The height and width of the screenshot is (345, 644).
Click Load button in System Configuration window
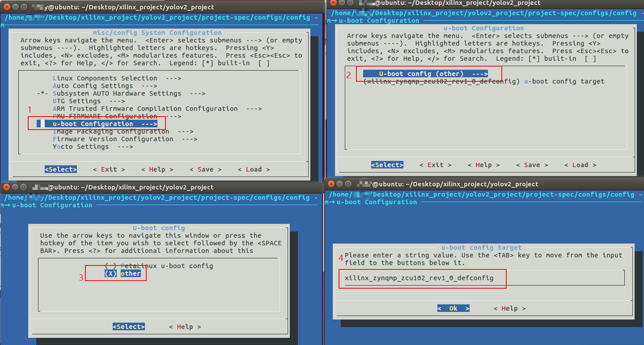(254, 169)
